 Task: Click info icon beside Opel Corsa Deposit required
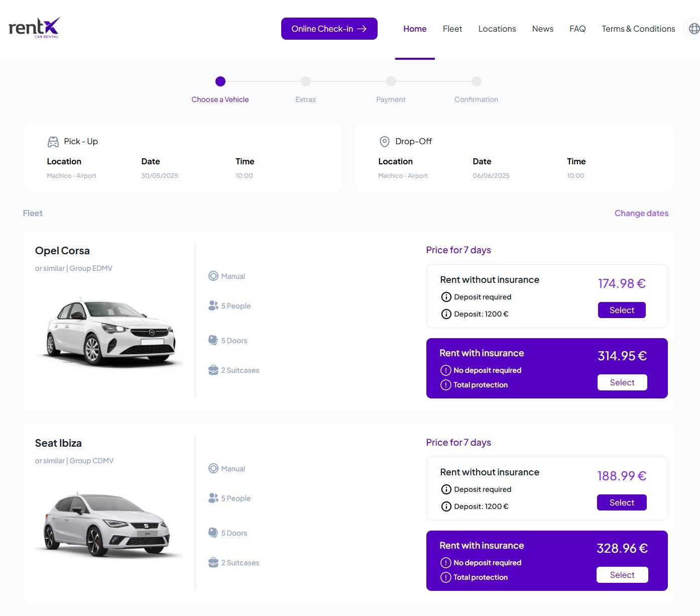pyautogui.click(x=446, y=297)
